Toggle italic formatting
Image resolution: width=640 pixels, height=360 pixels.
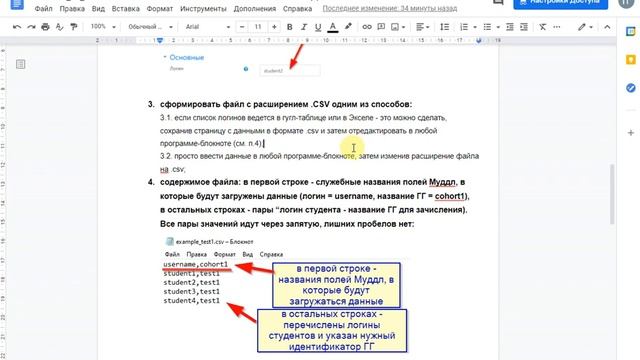(x=304, y=27)
